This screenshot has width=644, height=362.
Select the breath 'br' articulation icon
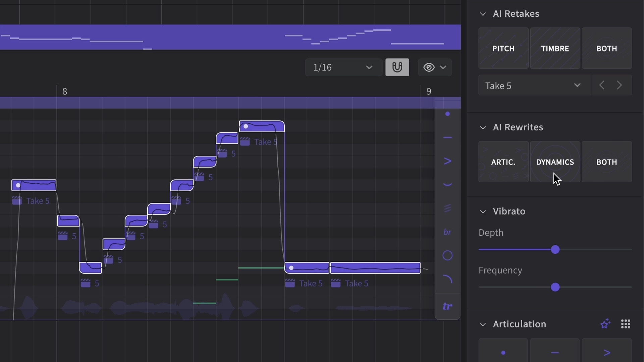(x=447, y=232)
